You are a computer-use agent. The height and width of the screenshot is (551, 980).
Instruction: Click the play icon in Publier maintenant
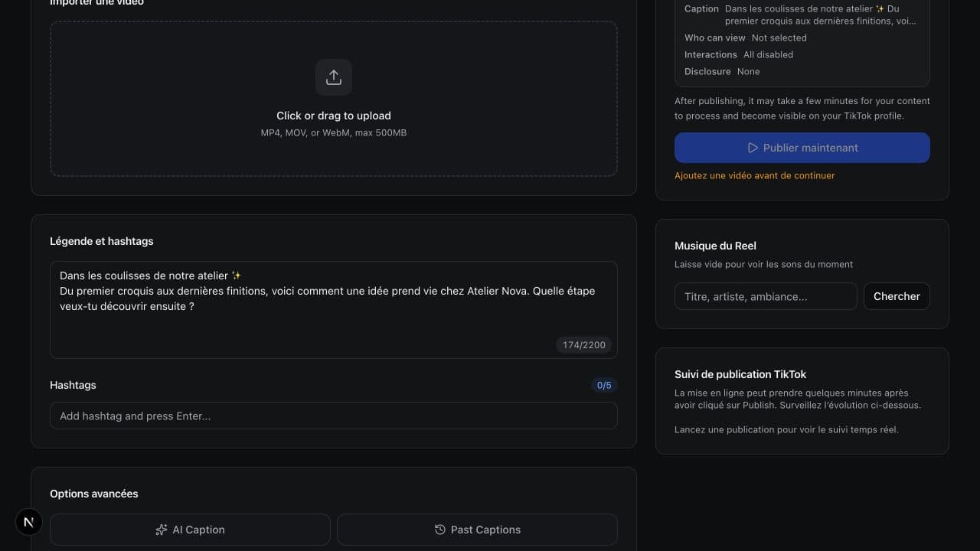point(753,148)
